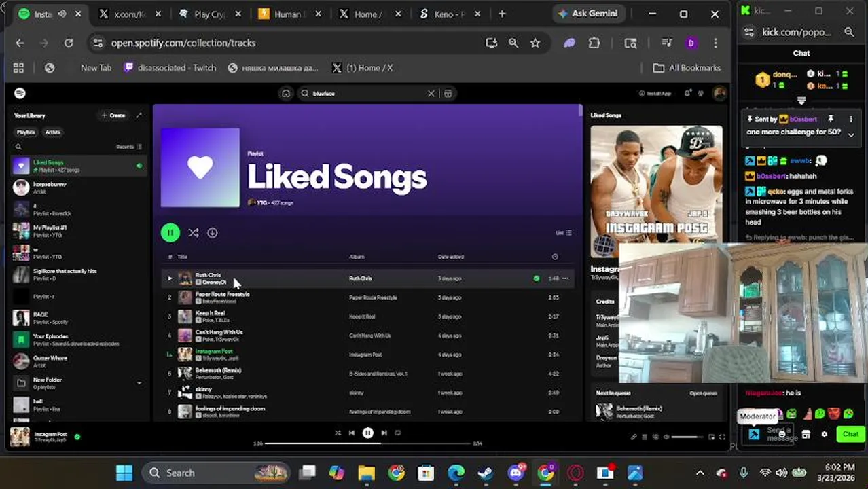Click now-playing saved checkmark at bottom left
868x489 pixels.
click(77, 437)
